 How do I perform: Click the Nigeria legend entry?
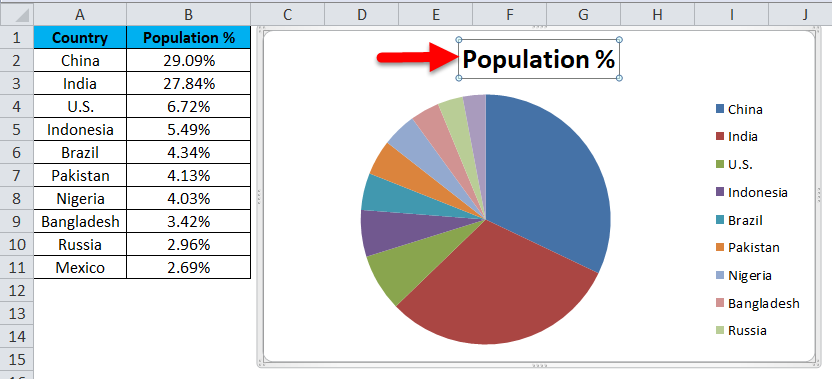click(x=744, y=275)
